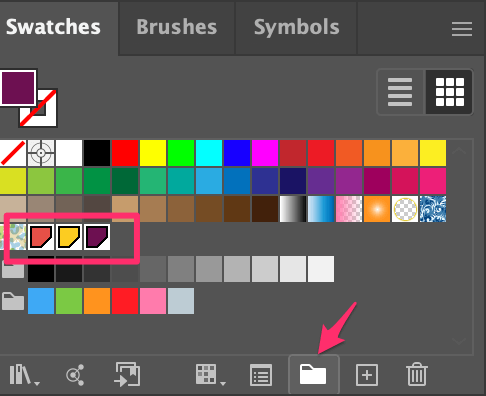Image resolution: width=486 pixels, height=396 pixels.
Task: Switch to list view of swatches
Action: pyautogui.click(x=400, y=92)
